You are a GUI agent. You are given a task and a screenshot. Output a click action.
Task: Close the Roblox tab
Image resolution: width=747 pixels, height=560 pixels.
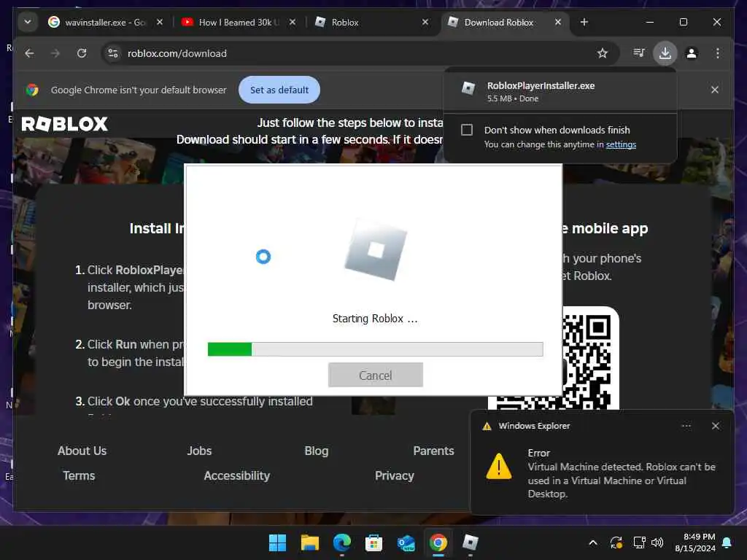[x=425, y=22]
